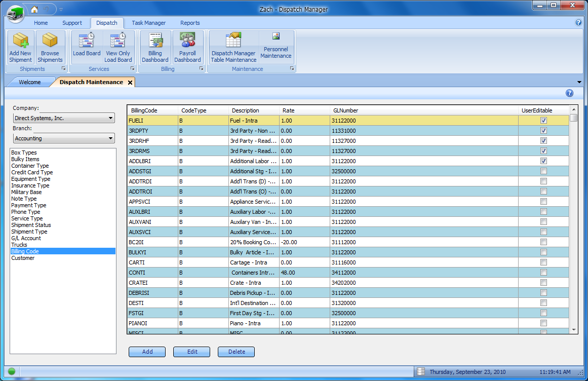The height and width of the screenshot is (381, 588).
Task: Switch to the Welcome tab
Action: coord(30,82)
